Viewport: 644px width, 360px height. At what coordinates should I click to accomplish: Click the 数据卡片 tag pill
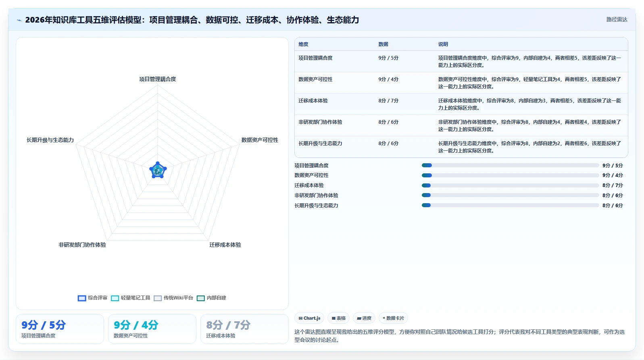393,318
